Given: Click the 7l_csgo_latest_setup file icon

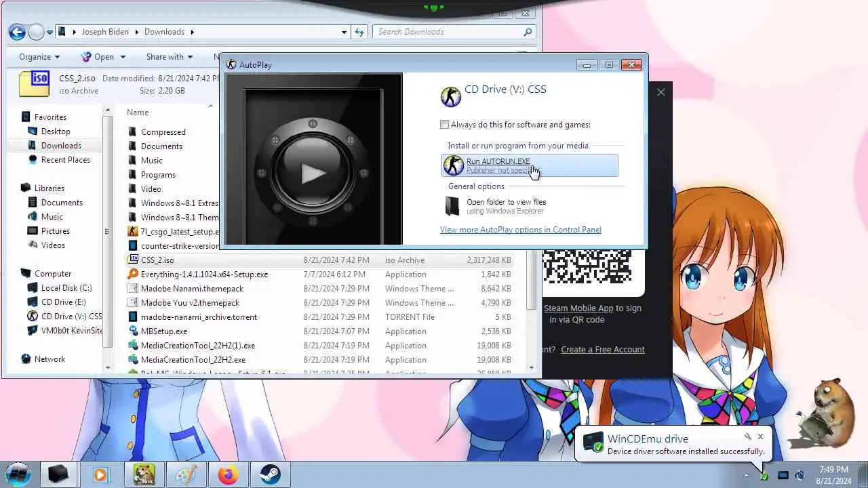Looking at the screenshot, I should 133,232.
